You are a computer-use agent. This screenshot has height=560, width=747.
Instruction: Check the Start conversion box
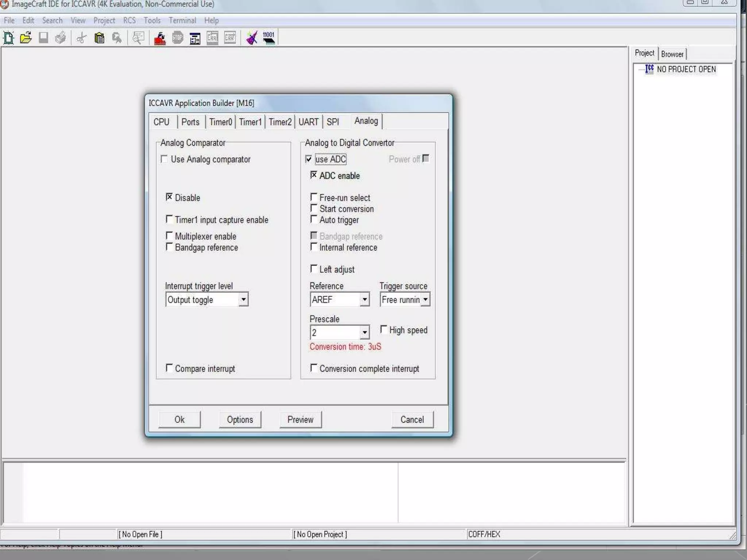point(314,208)
